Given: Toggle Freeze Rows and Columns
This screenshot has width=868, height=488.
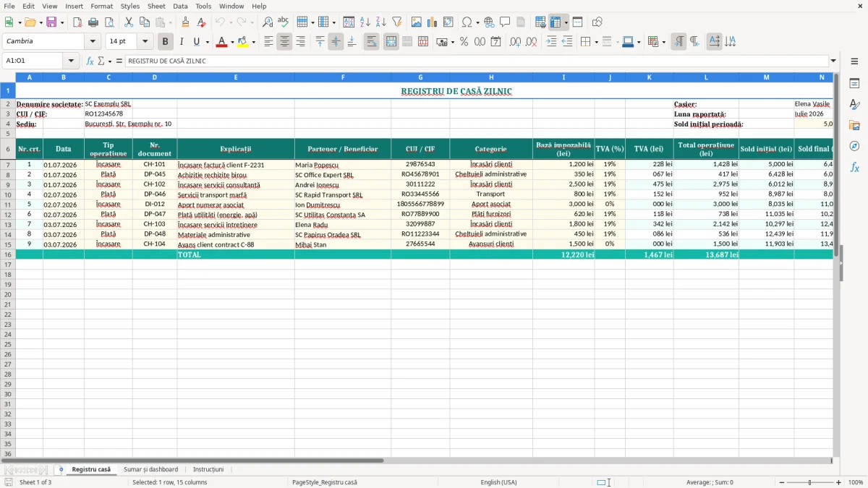Looking at the screenshot, I should tap(556, 22).
